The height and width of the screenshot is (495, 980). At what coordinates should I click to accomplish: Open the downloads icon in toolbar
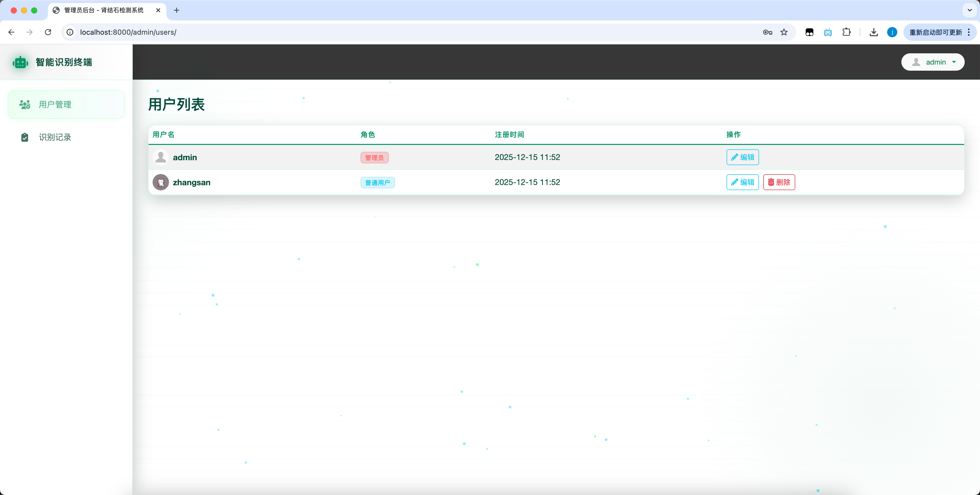pyautogui.click(x=874, y=32)
